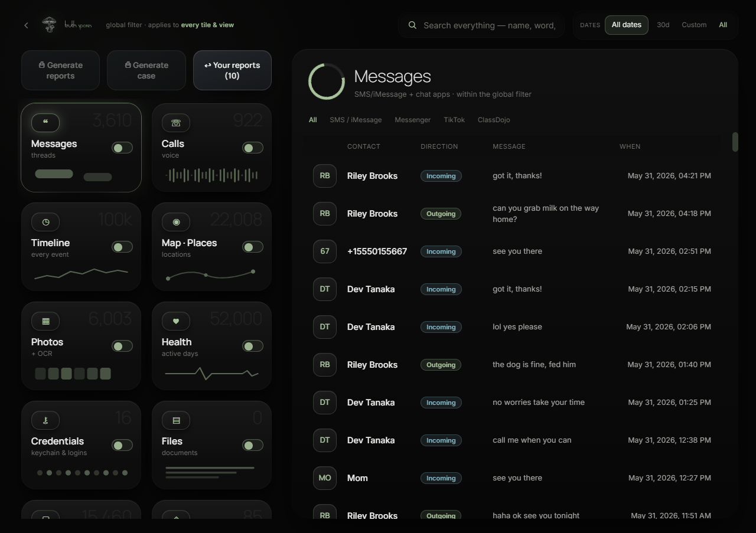The image size is (756, 533).
Task: Click the back arrow icon
Action: 26,25
